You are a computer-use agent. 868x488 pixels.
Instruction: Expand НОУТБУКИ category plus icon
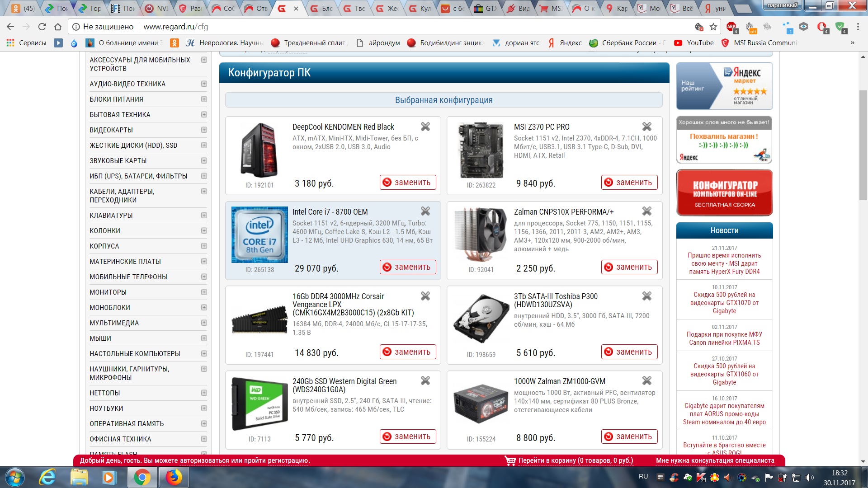coord(204,408)
